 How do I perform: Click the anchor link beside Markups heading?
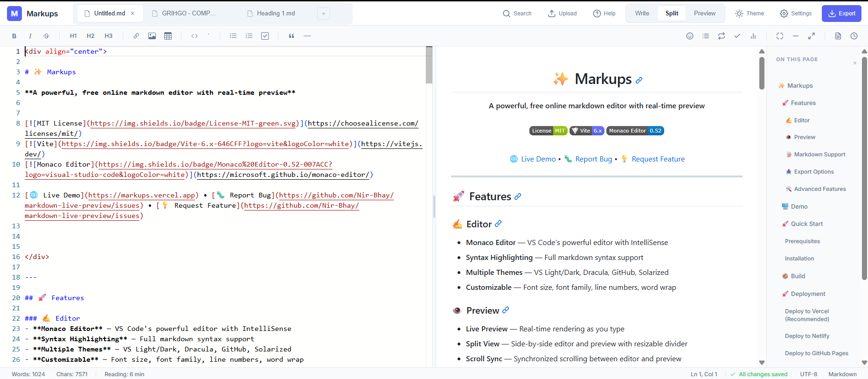tap(639, 80)
